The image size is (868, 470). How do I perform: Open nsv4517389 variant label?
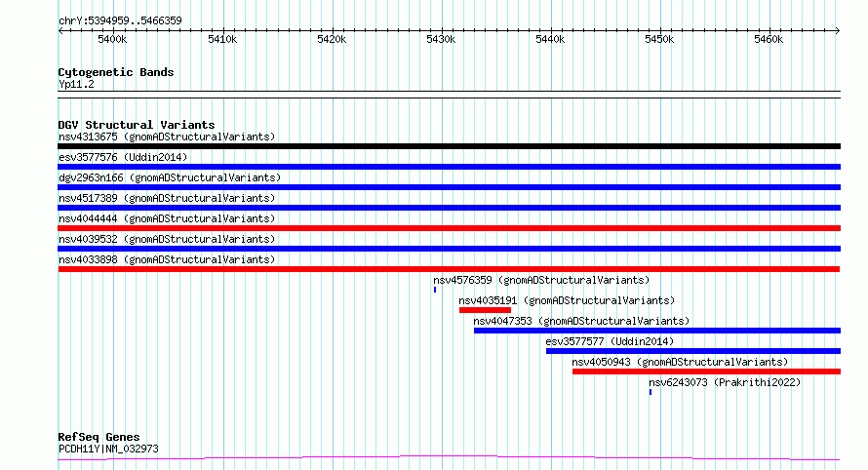167,198
